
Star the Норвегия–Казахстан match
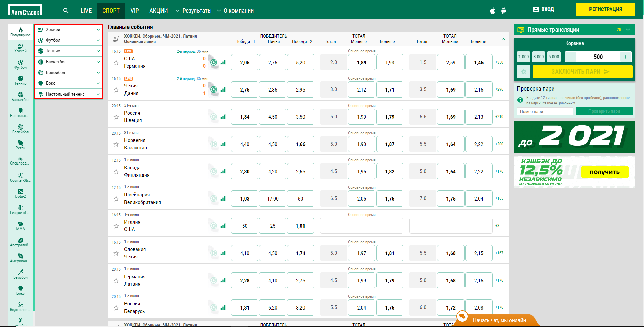coord(116,144)
